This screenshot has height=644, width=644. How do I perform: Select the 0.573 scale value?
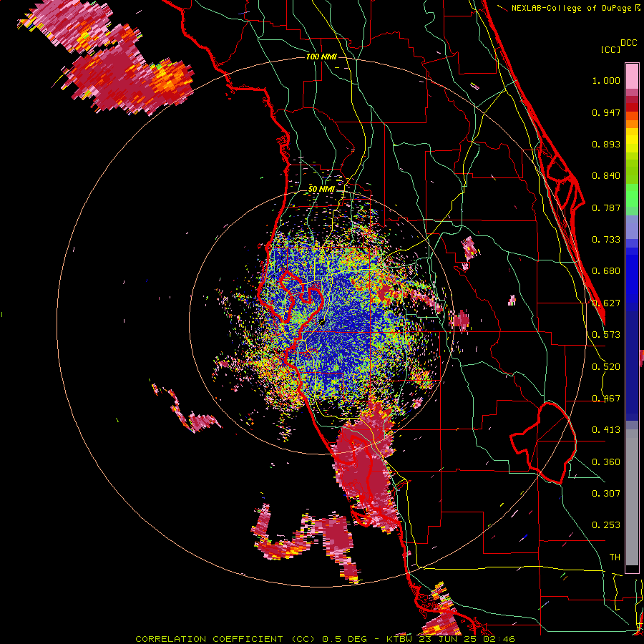[x=606, y=335]
